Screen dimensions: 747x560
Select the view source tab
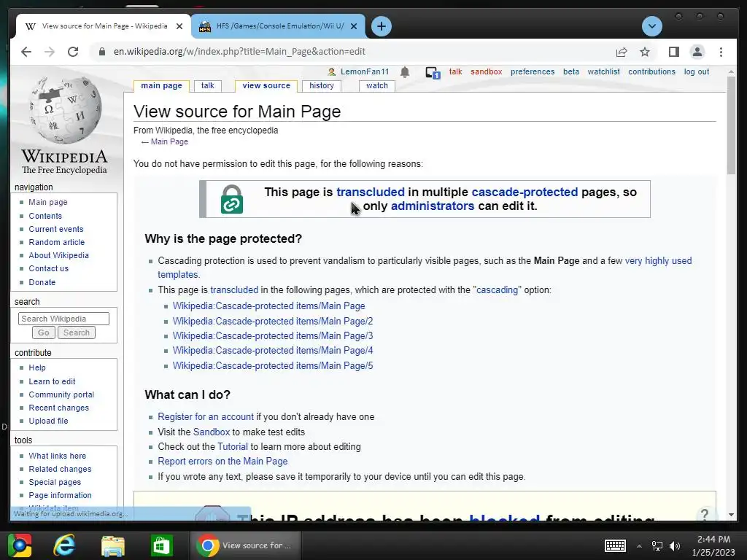coord(266,86)
